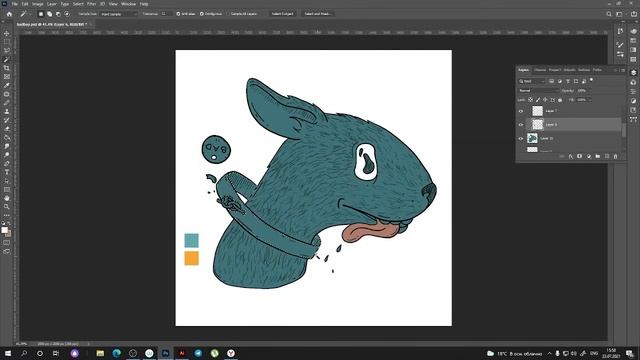Open the workspace switcher icon
The width and height of the screenshot is (640, 360).
tap(619, 14)
